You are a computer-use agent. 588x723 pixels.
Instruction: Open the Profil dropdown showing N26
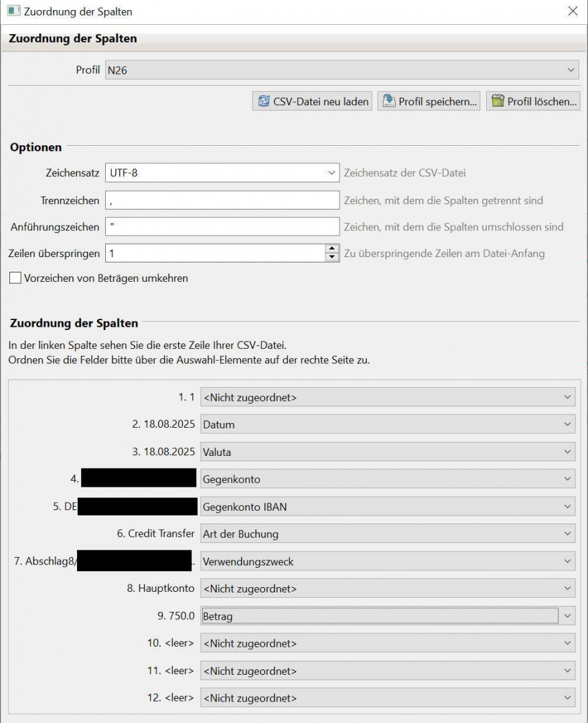(x=342, y=70)
